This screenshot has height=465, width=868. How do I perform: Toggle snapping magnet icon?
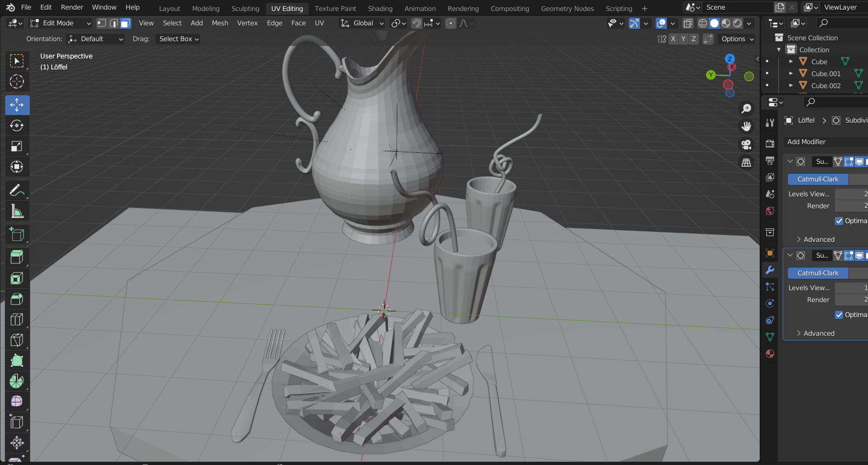coord(417,23)
